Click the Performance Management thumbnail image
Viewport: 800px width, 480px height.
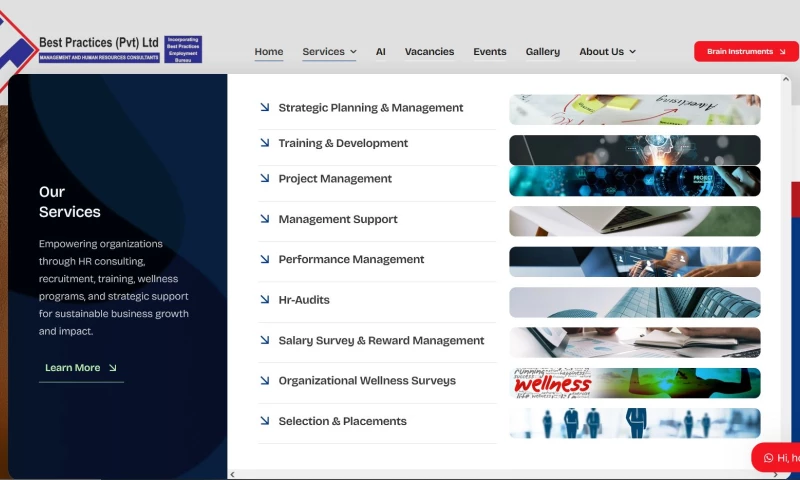(x=635, y=262)
